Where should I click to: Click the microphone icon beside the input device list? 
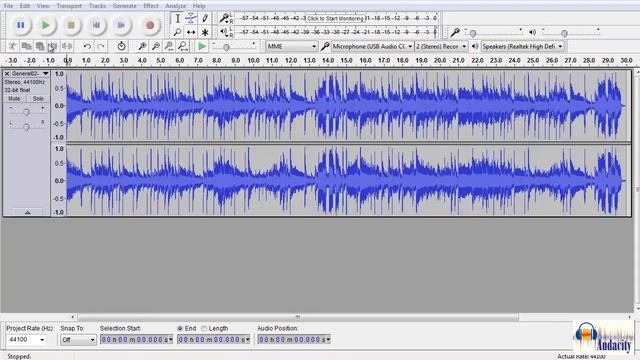(325, 47)
